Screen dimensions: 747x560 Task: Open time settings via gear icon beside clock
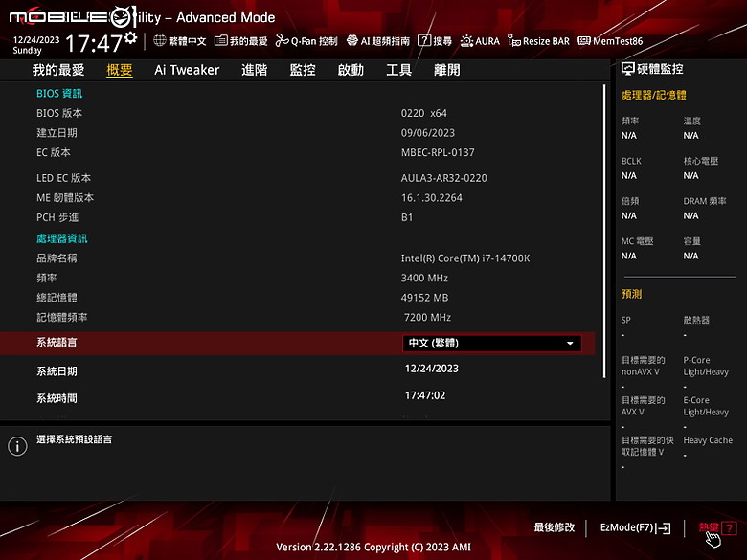(130, 37)
